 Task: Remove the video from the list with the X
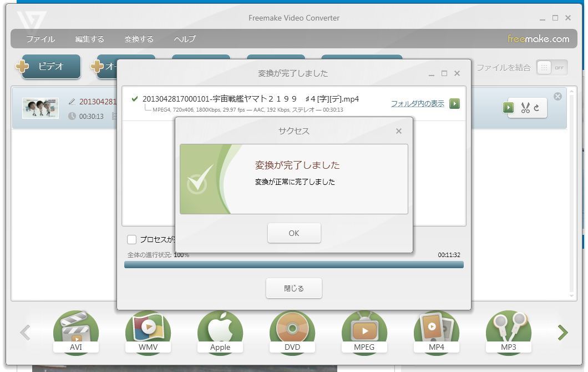pos(557,97)
